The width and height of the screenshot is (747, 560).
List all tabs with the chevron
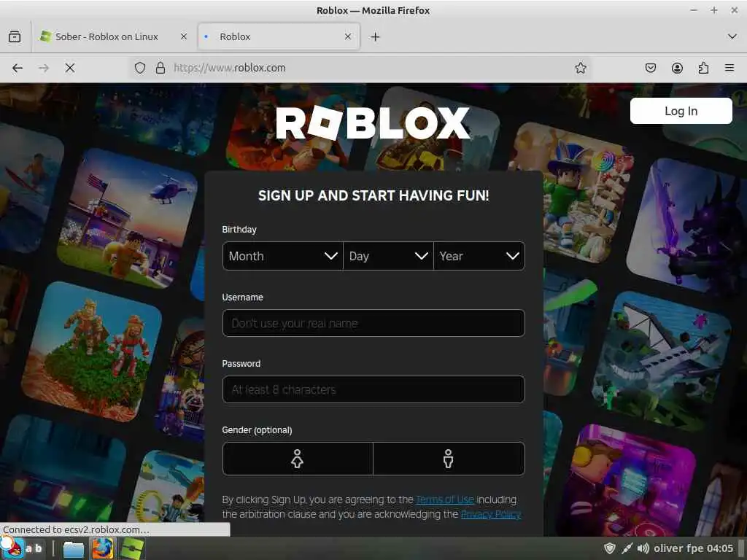(x=732, y=36)
